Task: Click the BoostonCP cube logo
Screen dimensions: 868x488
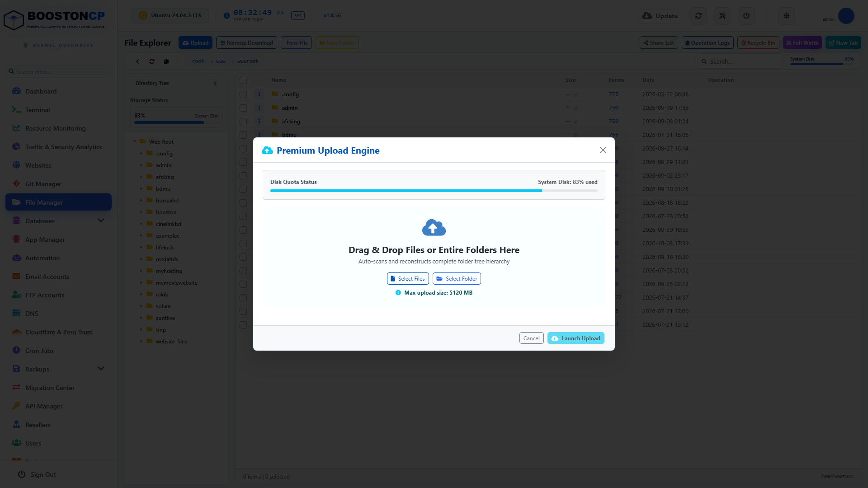Action: 14,20
